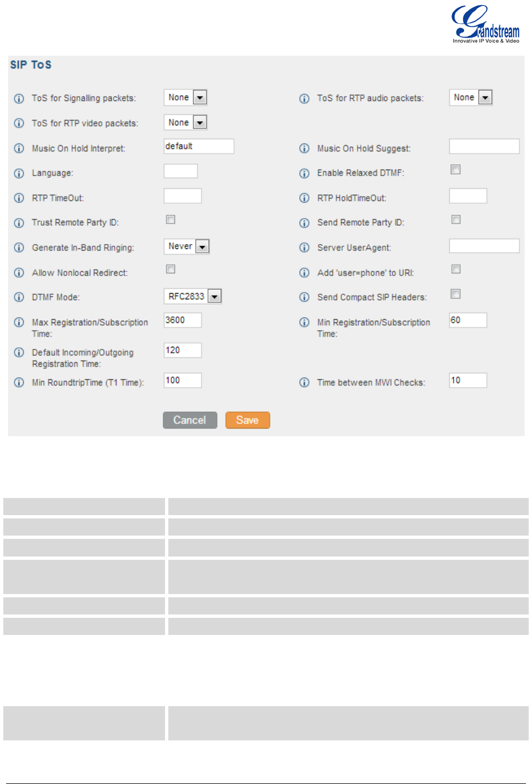Image resolution: width=532 pixels, height=784 pixels.
Task: Click info icon next to Server UserAgent
Action: (x=304, y=248)
